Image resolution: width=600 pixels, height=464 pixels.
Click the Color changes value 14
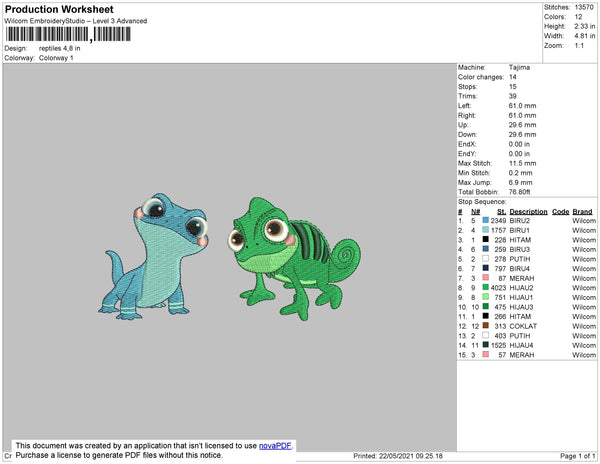pyautogui.click(x=513, y=77)
